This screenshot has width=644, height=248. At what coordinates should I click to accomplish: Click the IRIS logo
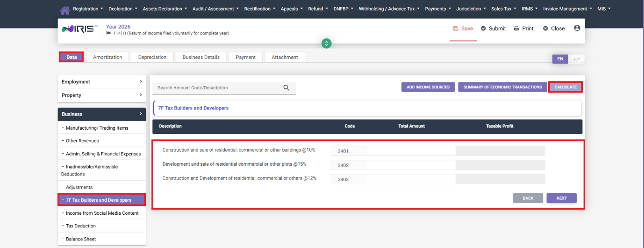coord(79,29)
